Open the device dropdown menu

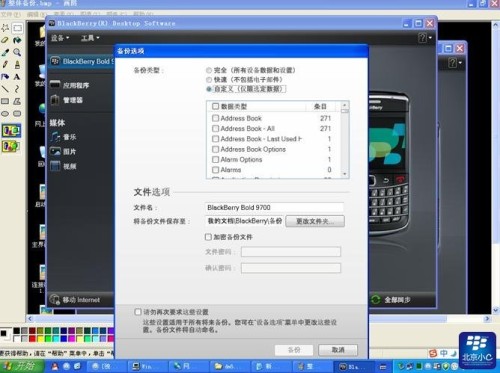[60, 38]
